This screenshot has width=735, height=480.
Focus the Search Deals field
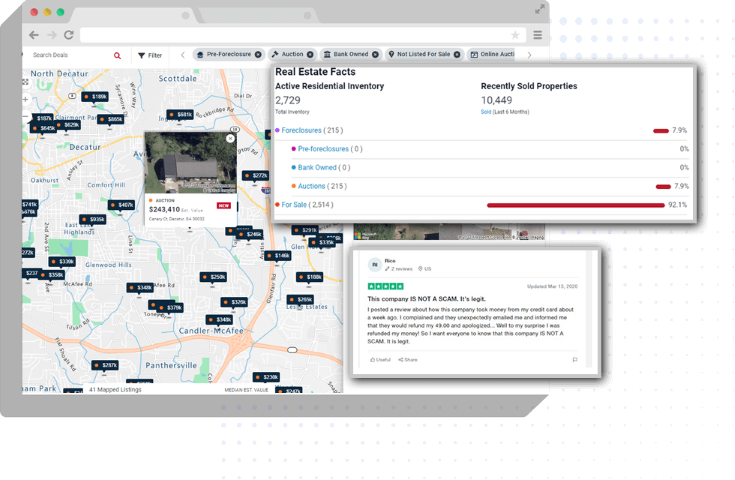point(70,55)
